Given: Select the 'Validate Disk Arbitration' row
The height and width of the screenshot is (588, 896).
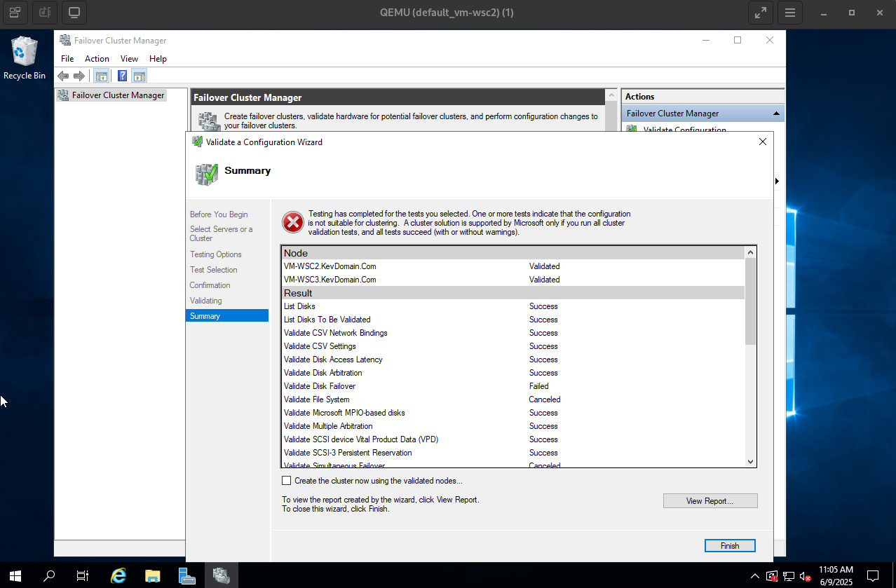Looking at the screenshot, I should coord(513,373).
